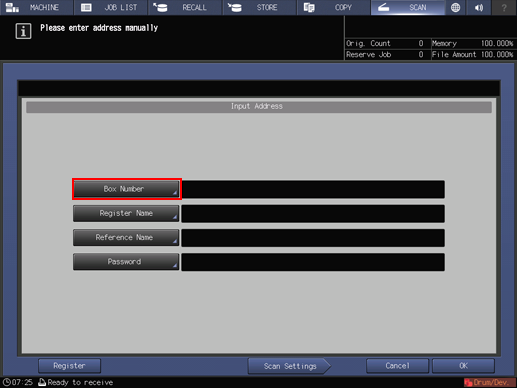Open Scan Settings
517x388 pixels.
(x=289, y=366)
